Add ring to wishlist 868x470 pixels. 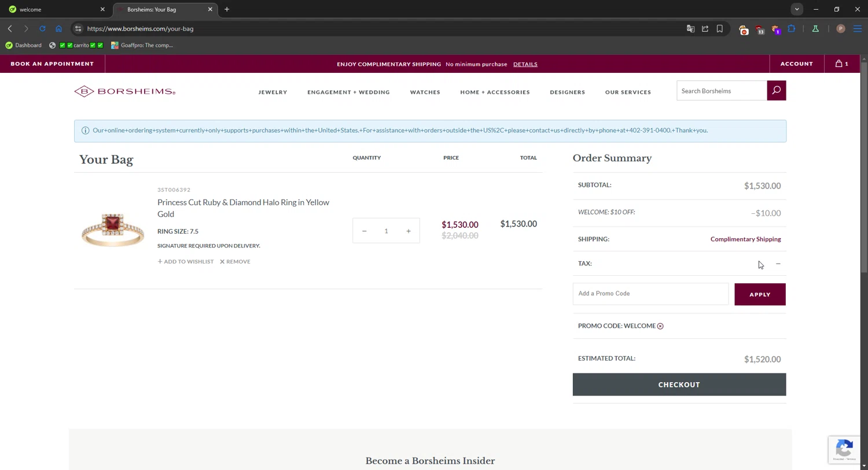[186, 261]
